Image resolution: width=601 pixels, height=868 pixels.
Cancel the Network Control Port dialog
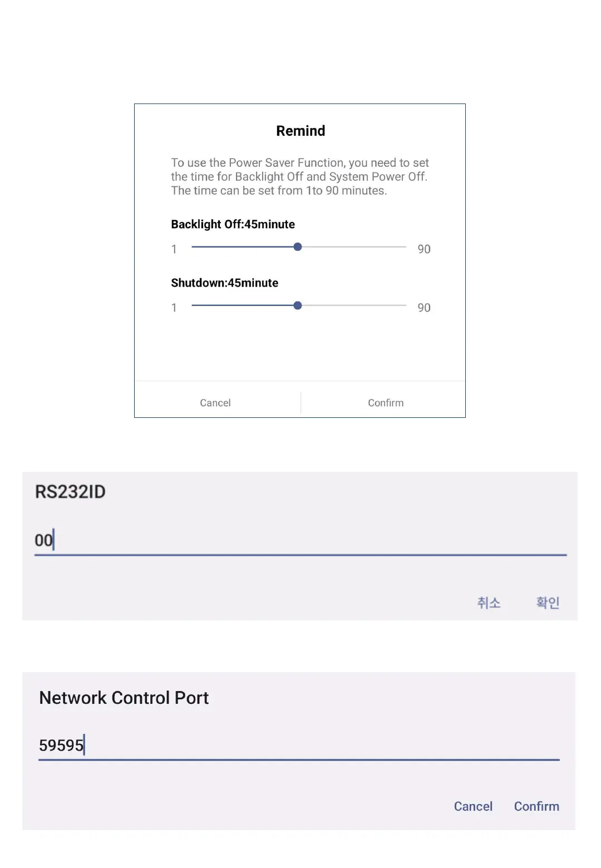pos(473,806)
